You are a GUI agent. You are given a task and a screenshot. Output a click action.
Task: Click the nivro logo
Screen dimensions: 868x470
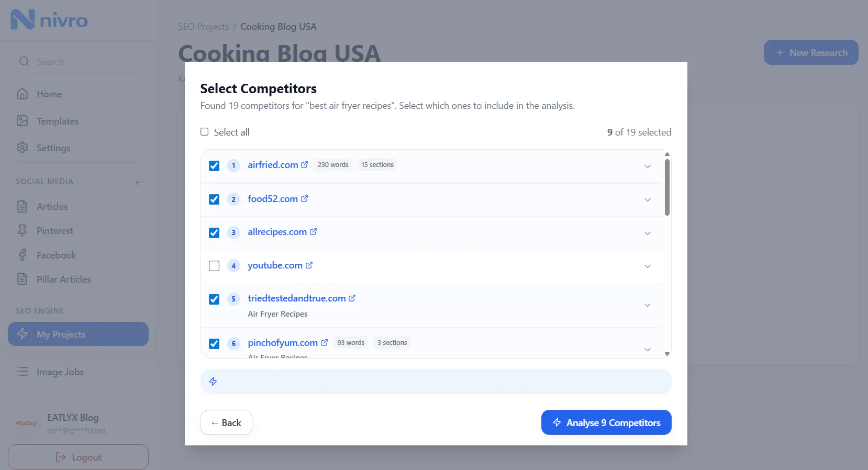49,20
